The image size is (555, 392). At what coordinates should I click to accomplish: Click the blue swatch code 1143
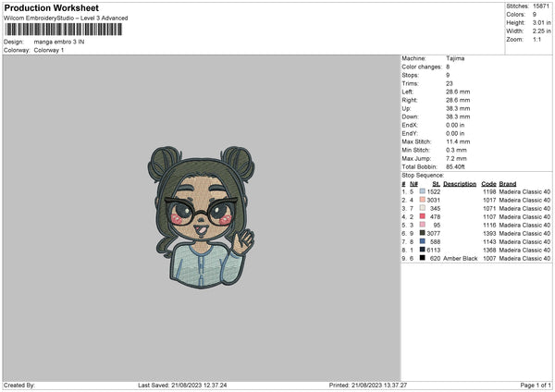[423, 241]
